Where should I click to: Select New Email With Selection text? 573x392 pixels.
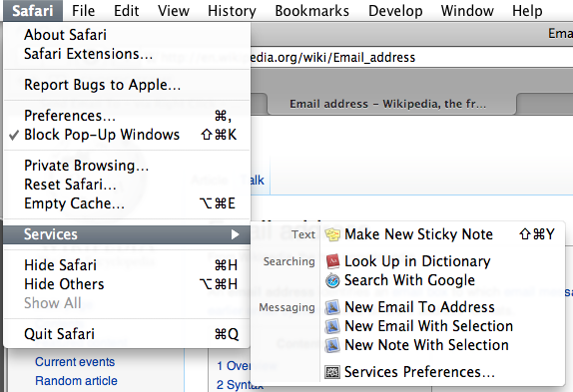(x=428, y=326)
